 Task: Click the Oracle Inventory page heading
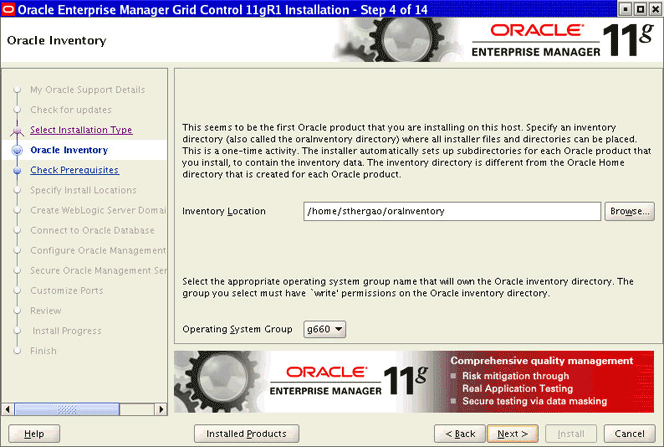tap(57, 41)
